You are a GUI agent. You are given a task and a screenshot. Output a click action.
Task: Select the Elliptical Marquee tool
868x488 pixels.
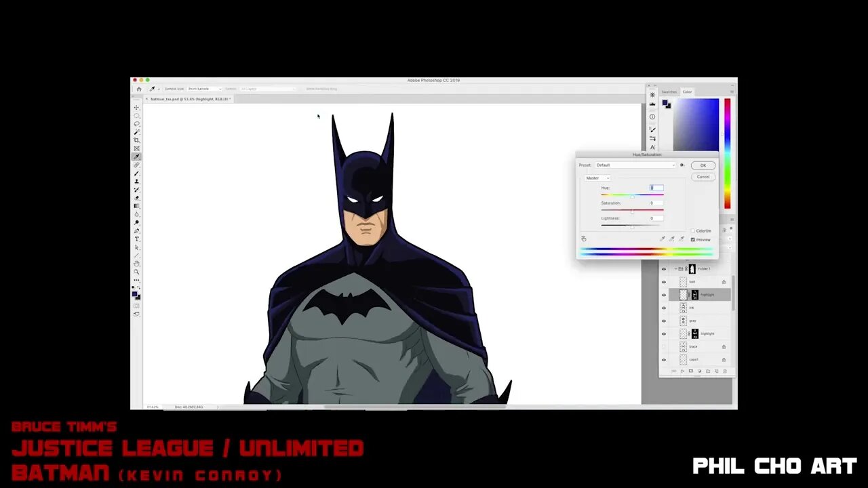pyautogui.click(x=136, y=116)
